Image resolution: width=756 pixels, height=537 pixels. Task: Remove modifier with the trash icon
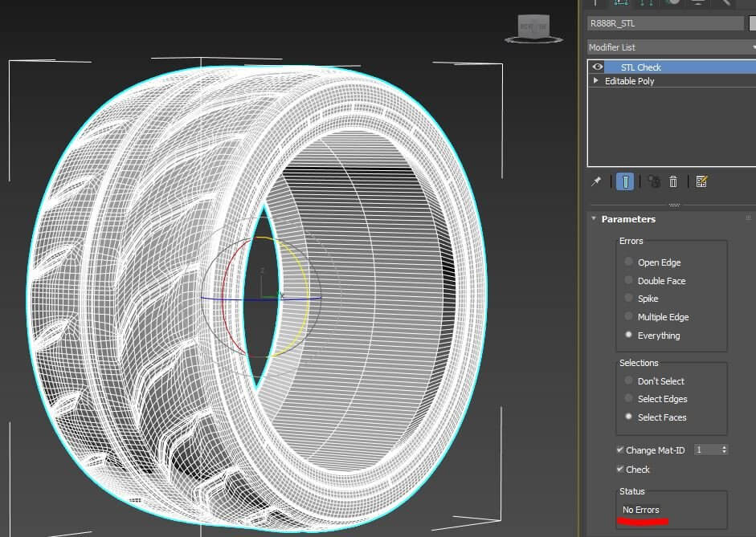click(x=673, y=181)
